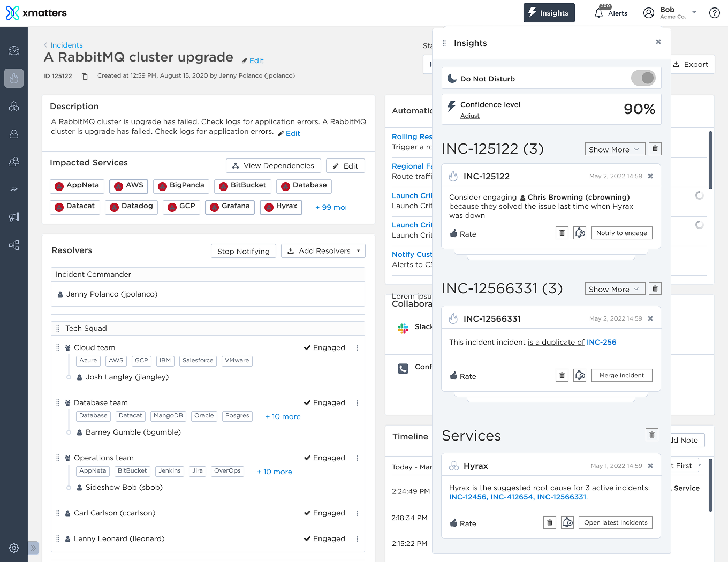The image size is (728, 562).
Task: Copy incident ID 125122 with clipboard icon
Action: (x=85, y=77)
